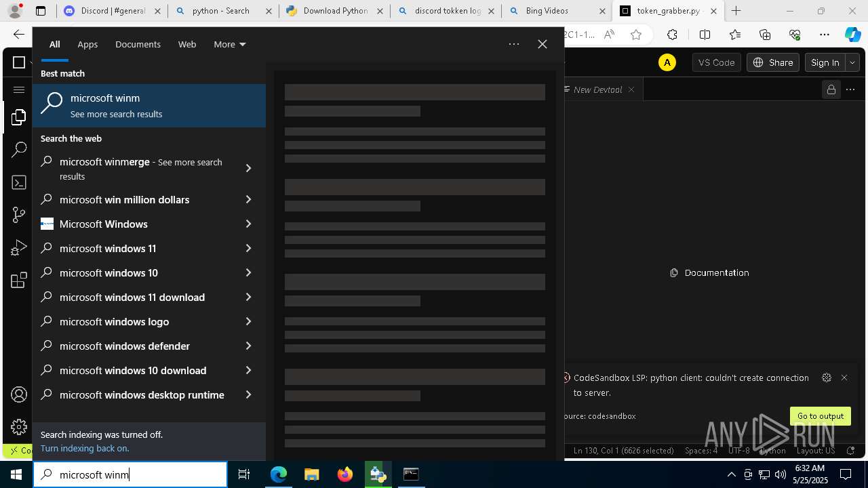Expand microsoft winmerge suggestion arrow

click(248, 168)
